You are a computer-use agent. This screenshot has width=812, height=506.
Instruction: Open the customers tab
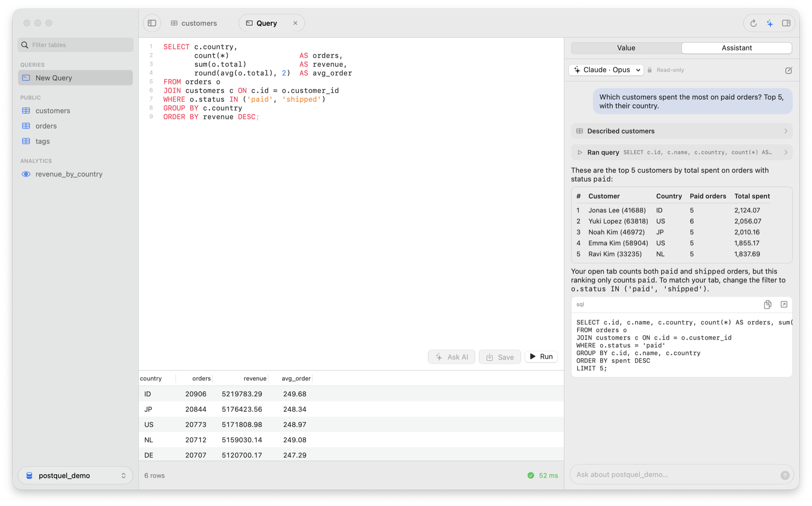click(194, 23)
